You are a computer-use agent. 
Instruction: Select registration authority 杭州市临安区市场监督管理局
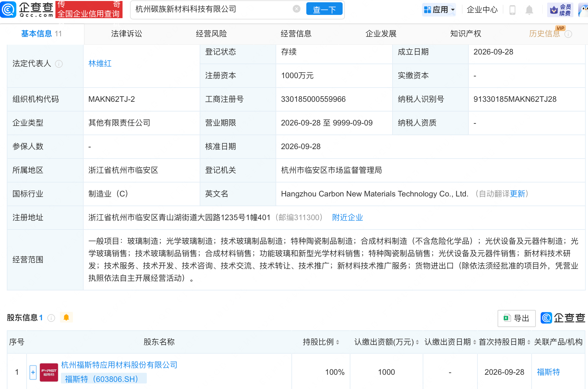tap(331, 170)
